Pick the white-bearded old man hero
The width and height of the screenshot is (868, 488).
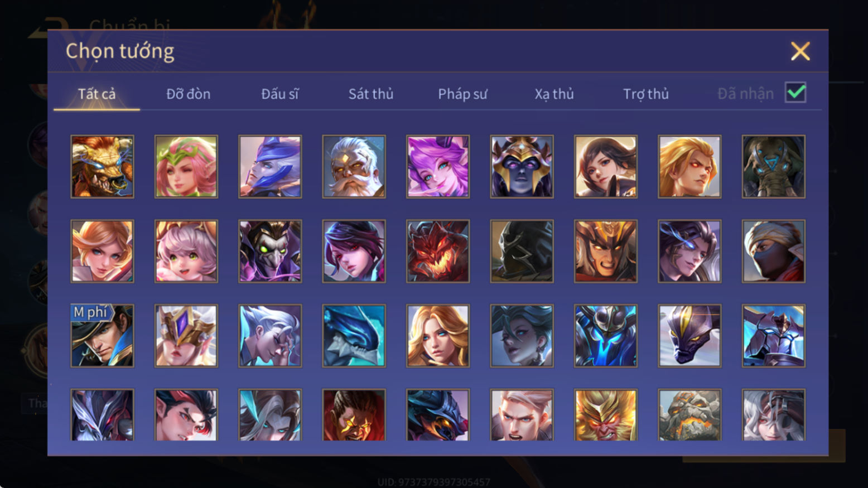[x=354, y=166]
